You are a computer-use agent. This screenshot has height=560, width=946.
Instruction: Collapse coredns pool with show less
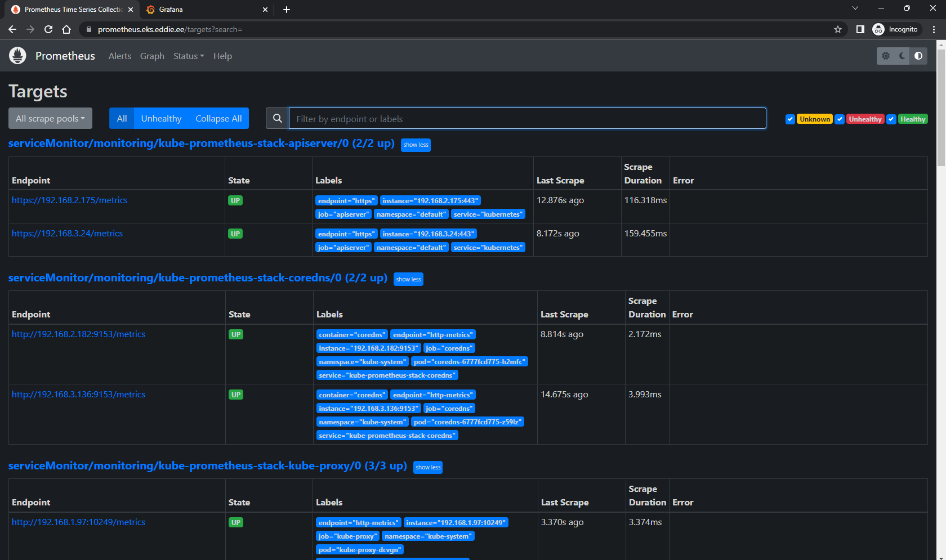(x=408, y=279)
